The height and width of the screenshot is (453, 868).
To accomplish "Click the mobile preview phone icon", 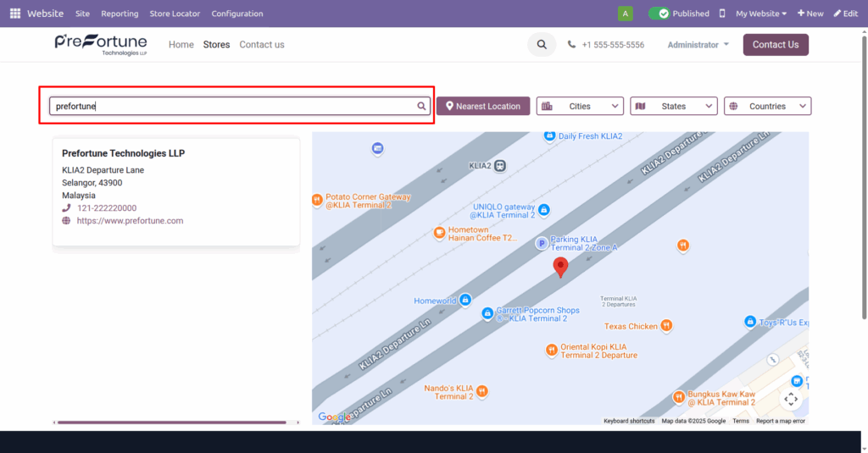I will pos(722,14).
